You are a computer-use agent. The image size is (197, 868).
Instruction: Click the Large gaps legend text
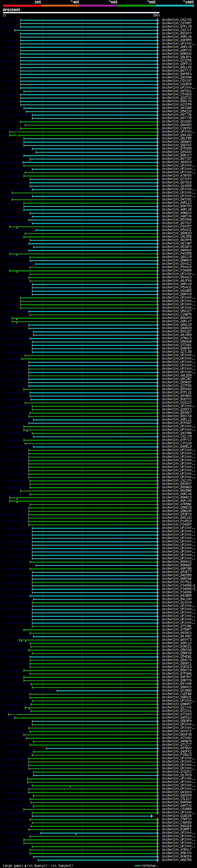click(38, 865)
